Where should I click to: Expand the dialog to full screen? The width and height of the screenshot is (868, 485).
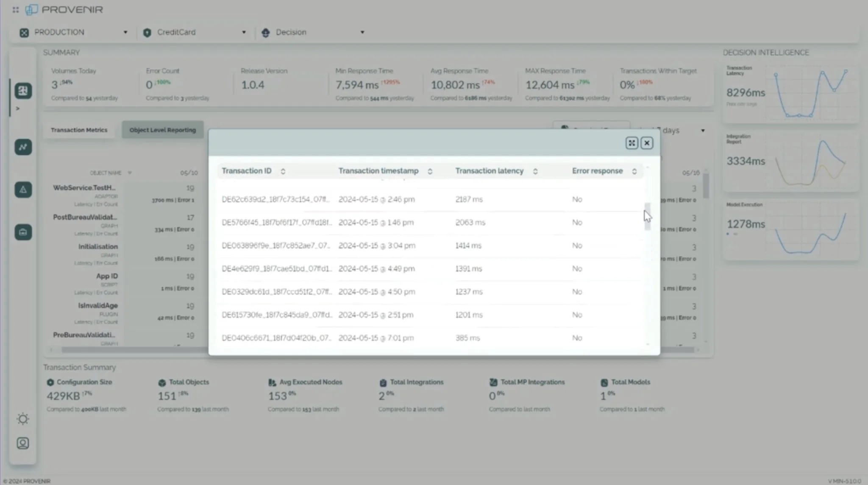click(x=632, y=143)
